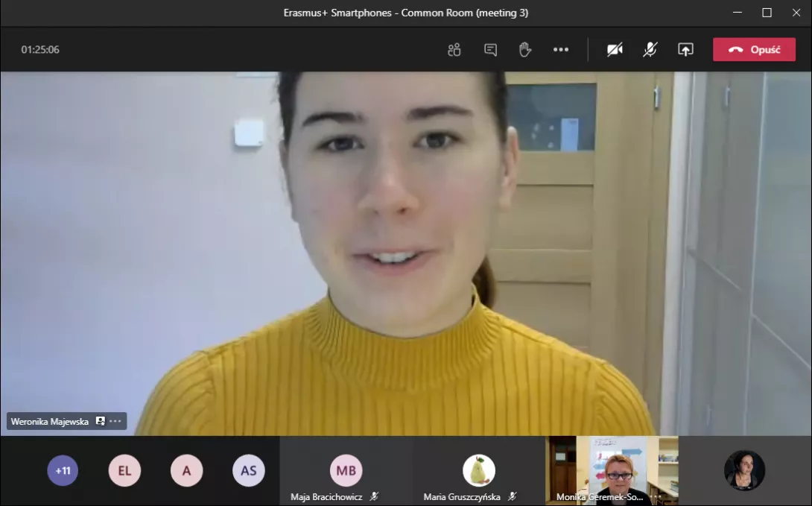Click the AS participant avatar
Viewport: 812px width, 506px height.
pos(248,471)
